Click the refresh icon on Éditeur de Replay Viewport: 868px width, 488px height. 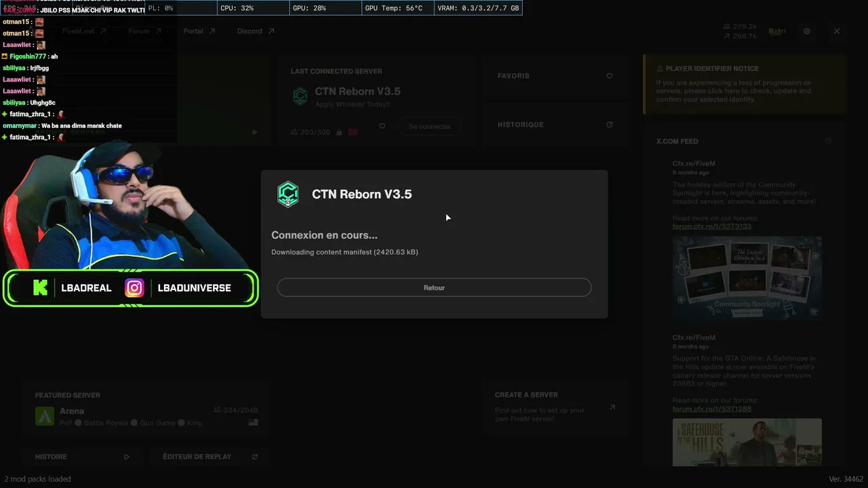pyautogui.click(x=255, y=457)
